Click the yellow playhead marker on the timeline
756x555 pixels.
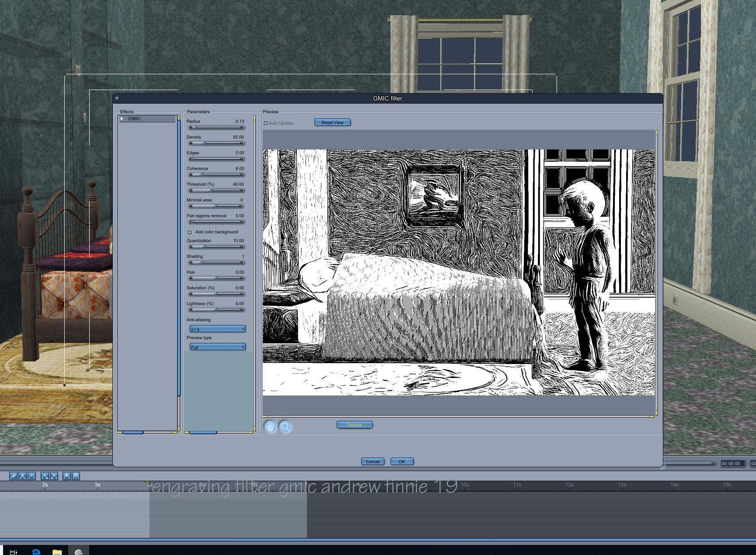[148, 483]
